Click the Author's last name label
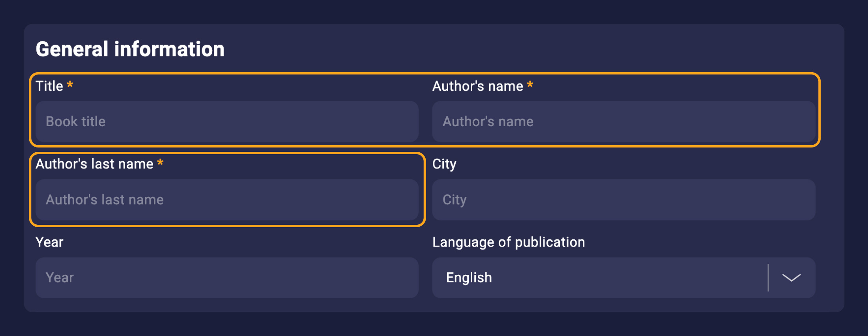Viewport: 868px width, 336px height. click(94, 164)
